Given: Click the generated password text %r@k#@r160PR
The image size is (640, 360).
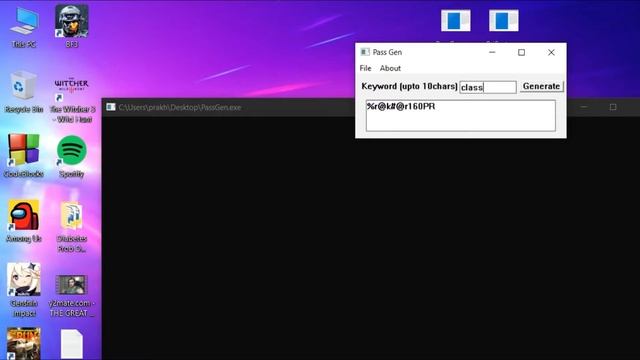Looking at the screenshot, I should pyautogui.click(x=401, y=107).
